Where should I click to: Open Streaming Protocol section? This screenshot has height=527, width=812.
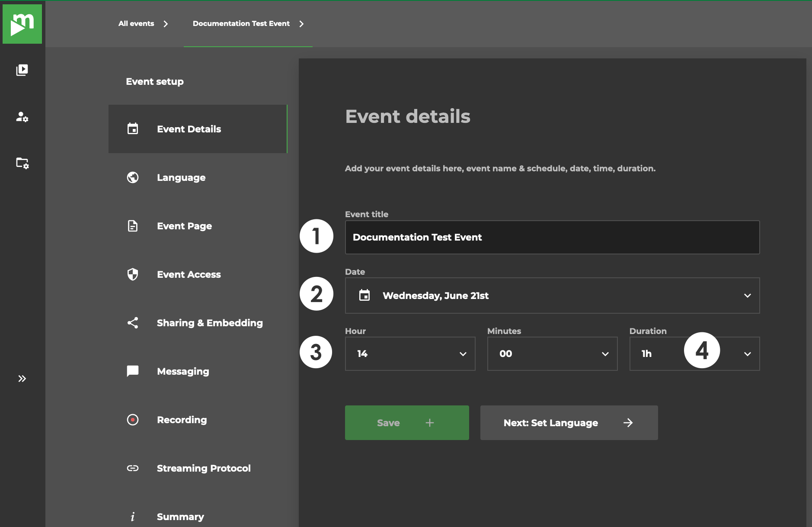pos(198,468)
